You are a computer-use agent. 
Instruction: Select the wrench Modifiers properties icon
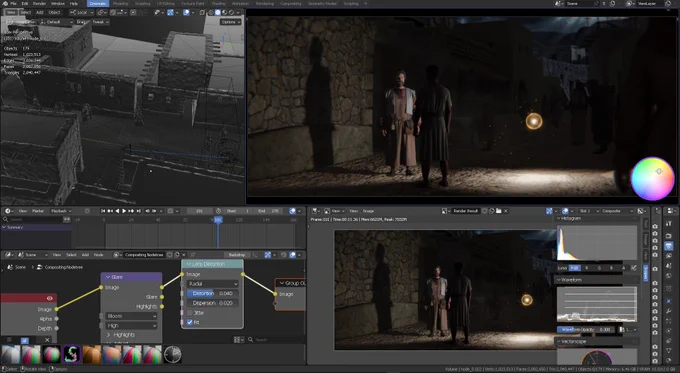pyautogui.click(x=668, y=311)
